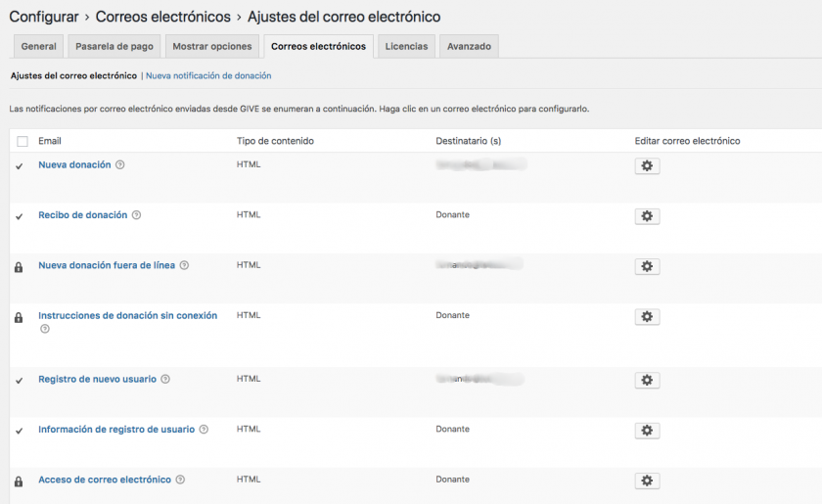Click help icon next to Recibo de donación
822x504 pixels.
click(136, 214)
